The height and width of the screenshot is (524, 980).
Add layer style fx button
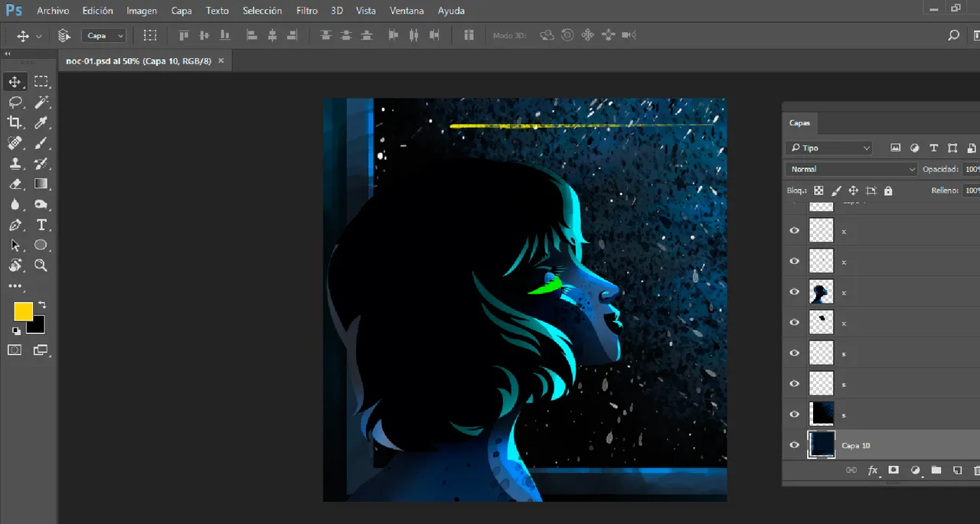(872, 470)
